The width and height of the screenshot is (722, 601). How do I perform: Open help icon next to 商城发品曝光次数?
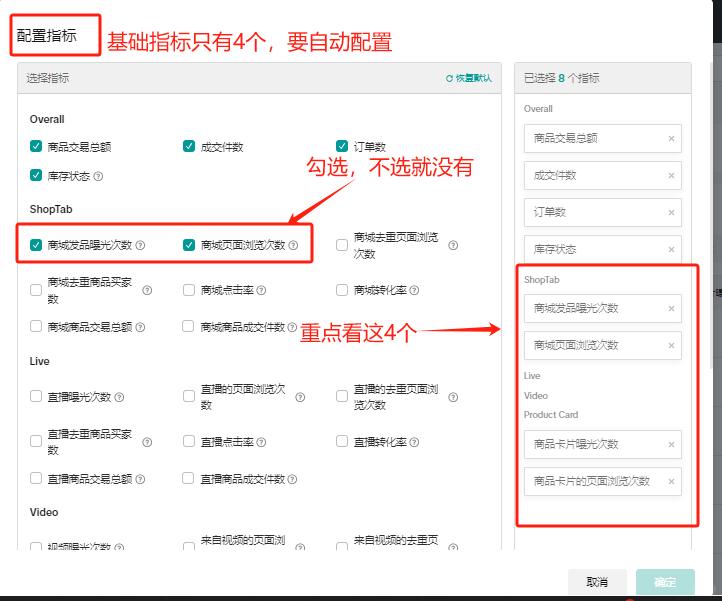(x=140, y=245)
